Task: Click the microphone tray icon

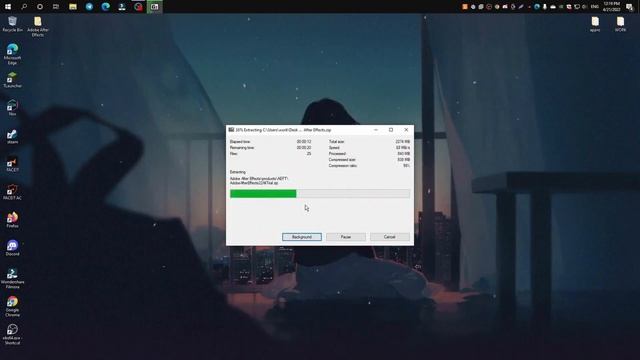Action: (x=545, y=7)
